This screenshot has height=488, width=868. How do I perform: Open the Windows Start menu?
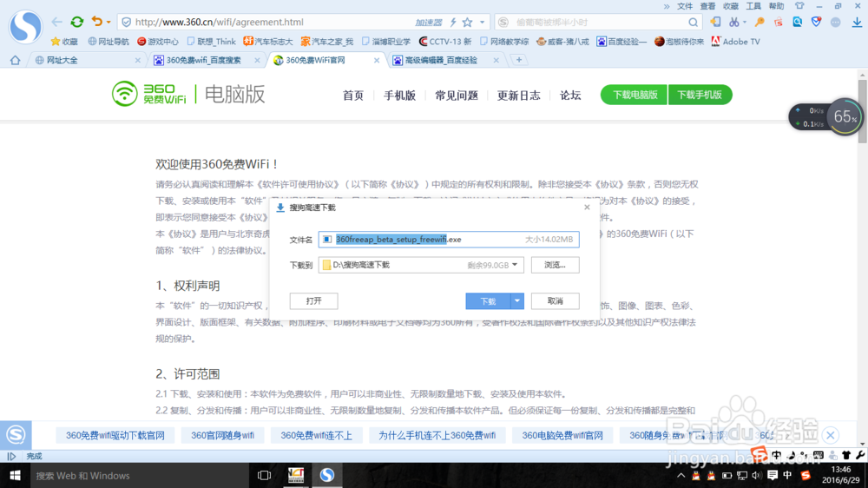(x=15, y=475)
